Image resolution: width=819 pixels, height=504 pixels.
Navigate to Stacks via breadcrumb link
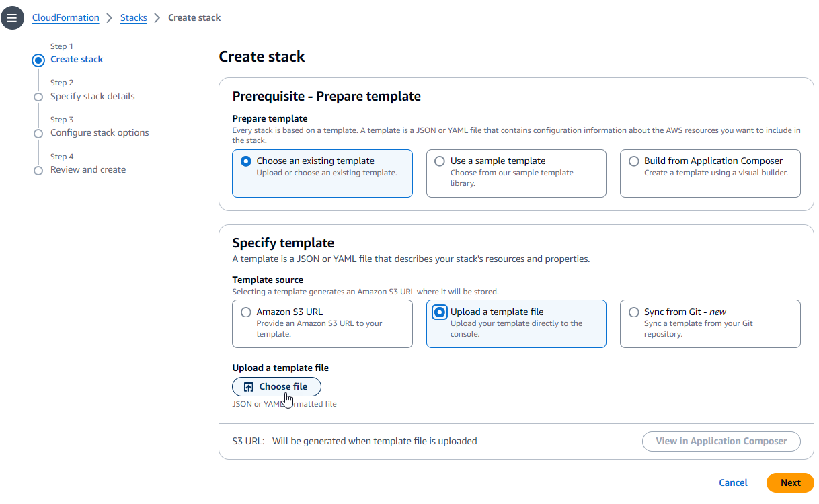pos(133,17)
